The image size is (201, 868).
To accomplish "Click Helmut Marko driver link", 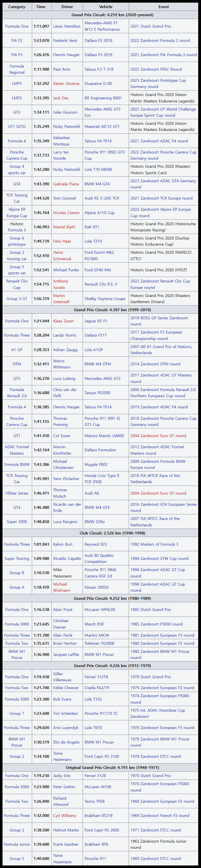I will pos(66,830).
